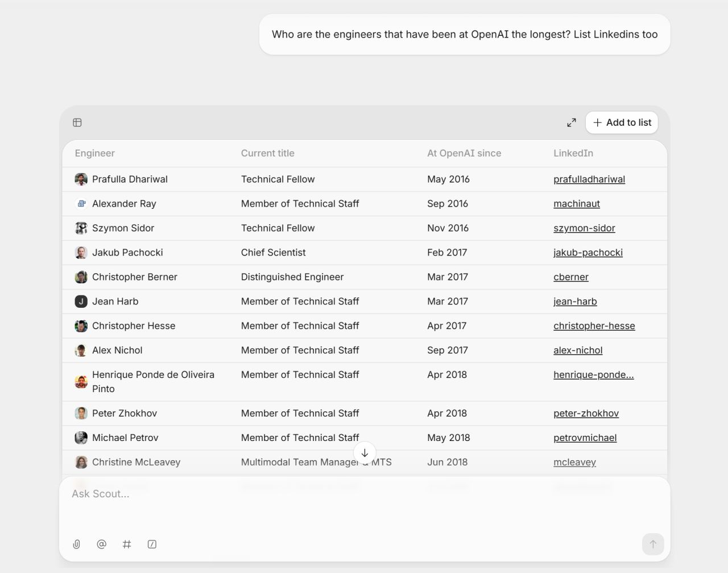728x573 pixels.
Task: Click the scroll-down arrow button
Action: coord(365,453)
